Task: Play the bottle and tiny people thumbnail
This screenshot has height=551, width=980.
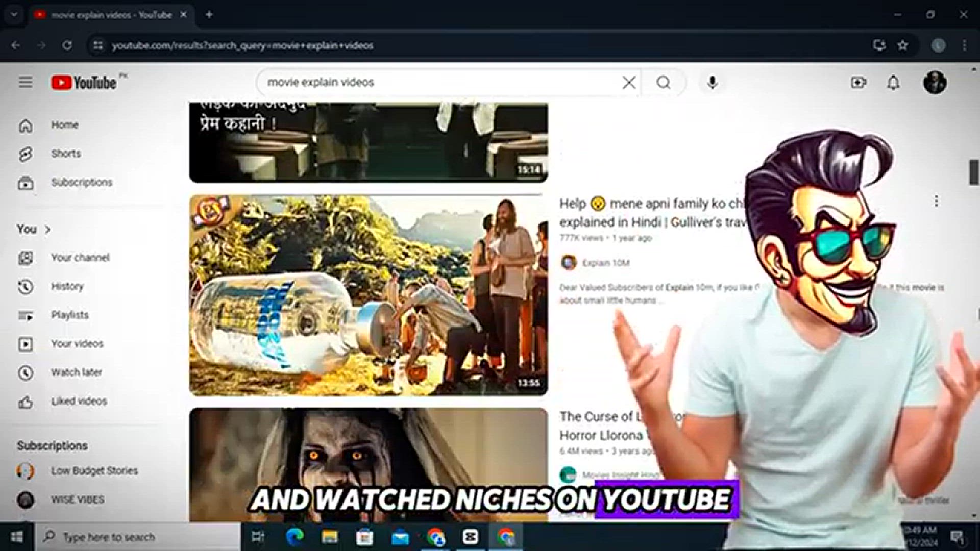Action: point(369,295)
